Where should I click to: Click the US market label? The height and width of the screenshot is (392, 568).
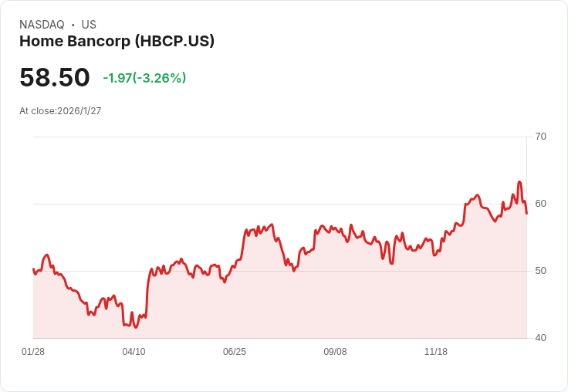[x=89, y=25]
